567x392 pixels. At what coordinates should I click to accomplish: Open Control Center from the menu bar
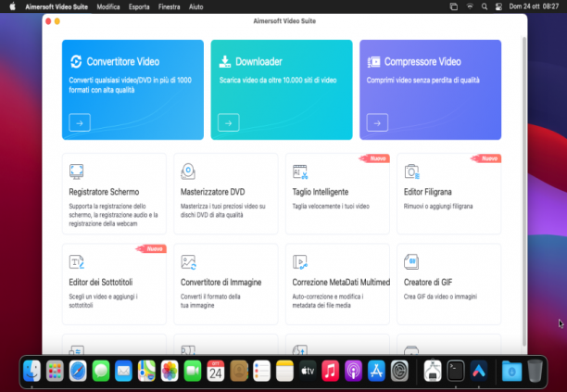(x=498, y=6)
